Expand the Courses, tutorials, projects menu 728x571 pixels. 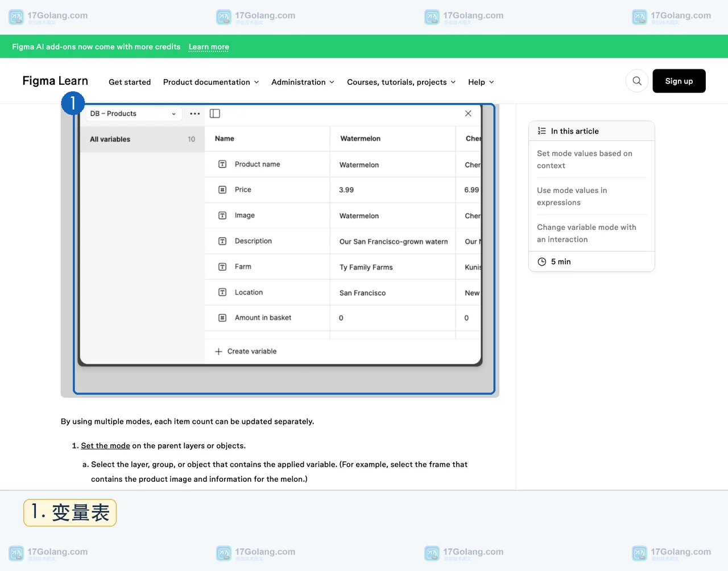[402, 82]
